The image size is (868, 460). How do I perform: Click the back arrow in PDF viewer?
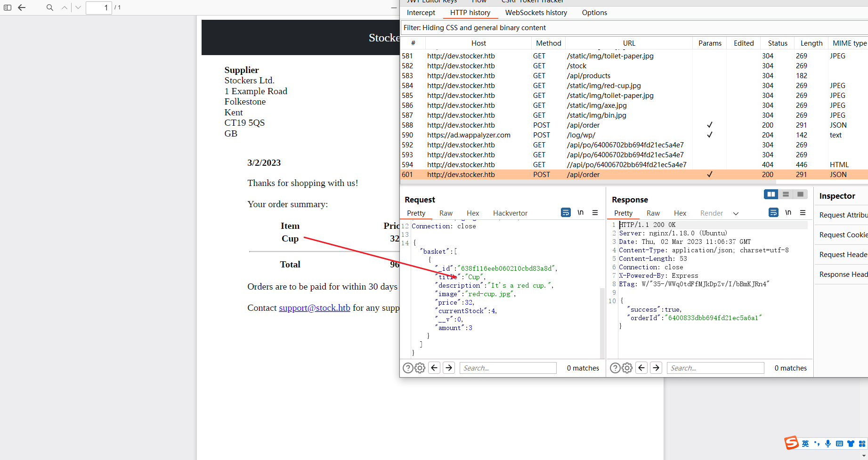(x=22, y=8)
